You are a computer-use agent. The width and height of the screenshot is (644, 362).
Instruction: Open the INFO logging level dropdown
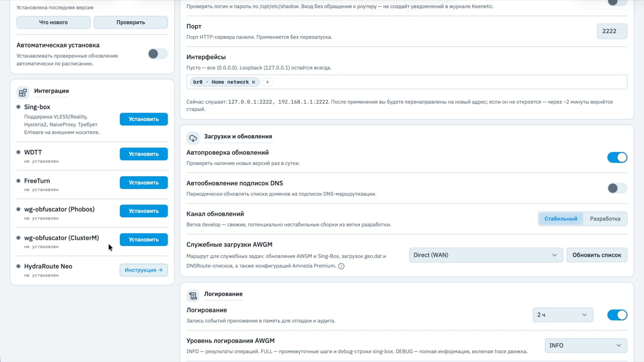(586, 345)
